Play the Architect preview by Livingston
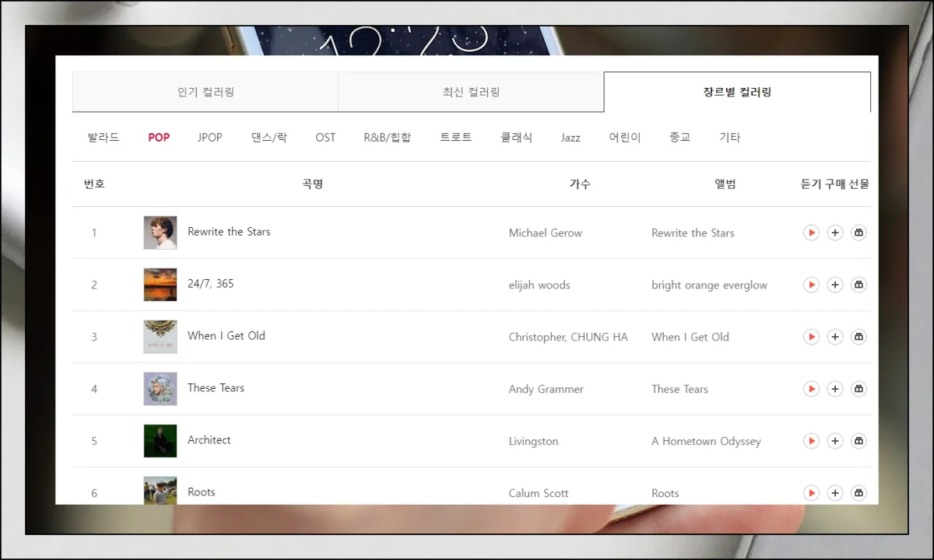934x560 pixels. tap(811, 441)
